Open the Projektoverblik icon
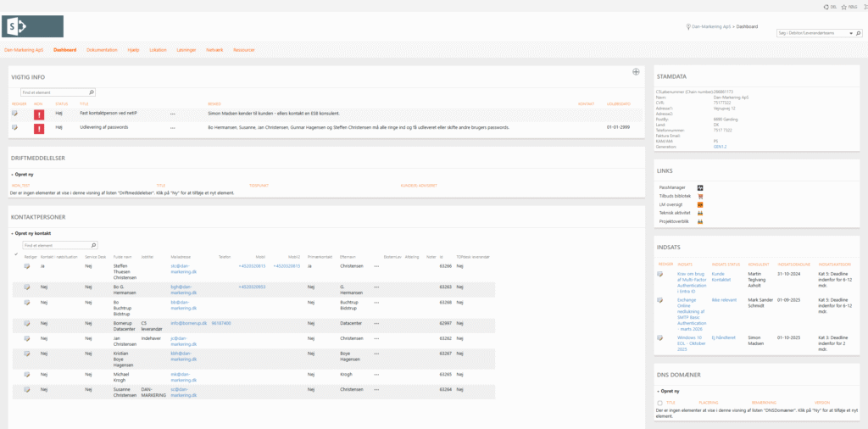The image size is (868, 429). click(700, 221)
